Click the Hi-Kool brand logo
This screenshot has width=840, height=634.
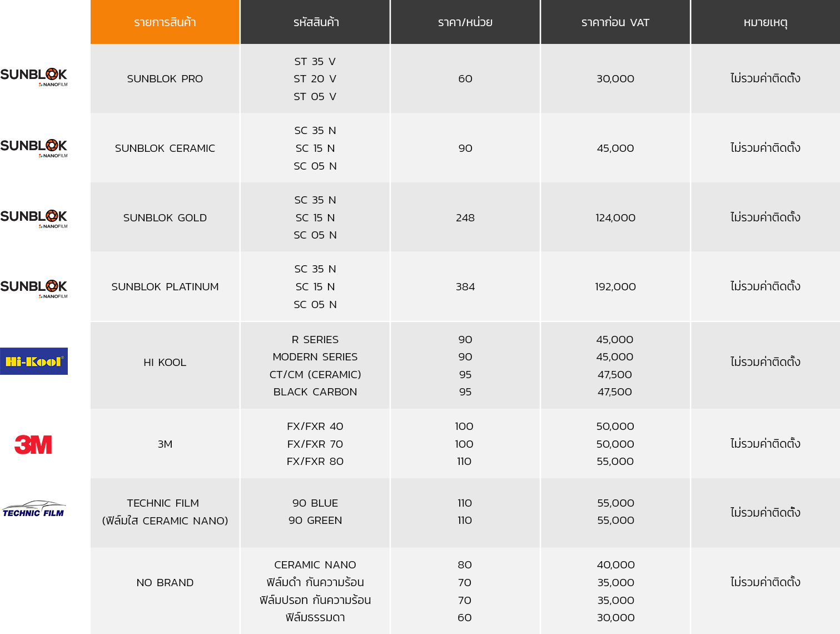34,361
